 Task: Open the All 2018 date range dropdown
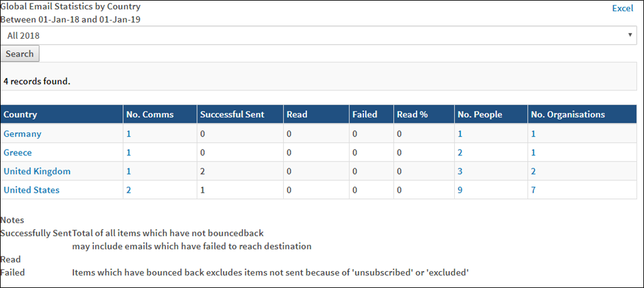pyautogui.click(x=319, y=36)
